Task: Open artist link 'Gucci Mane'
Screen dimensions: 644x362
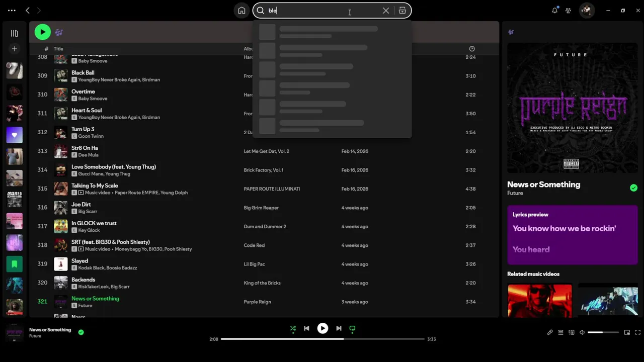Action: [x=91, y=174]
